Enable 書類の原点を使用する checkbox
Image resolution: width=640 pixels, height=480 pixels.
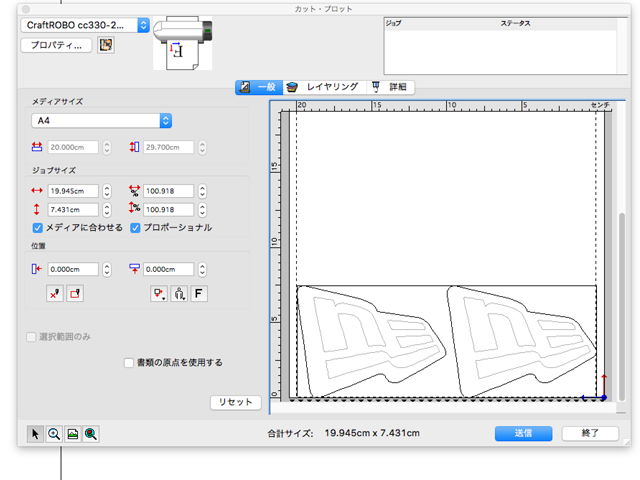pos(128,363)
